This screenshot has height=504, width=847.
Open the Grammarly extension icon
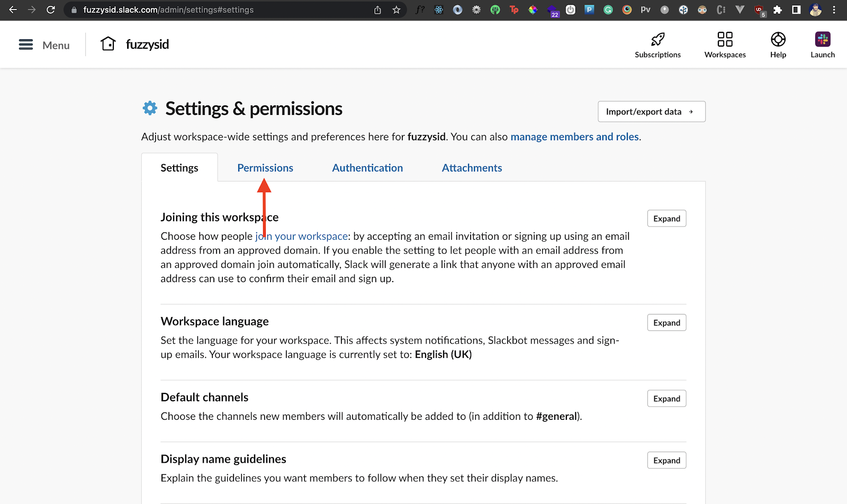608,10
